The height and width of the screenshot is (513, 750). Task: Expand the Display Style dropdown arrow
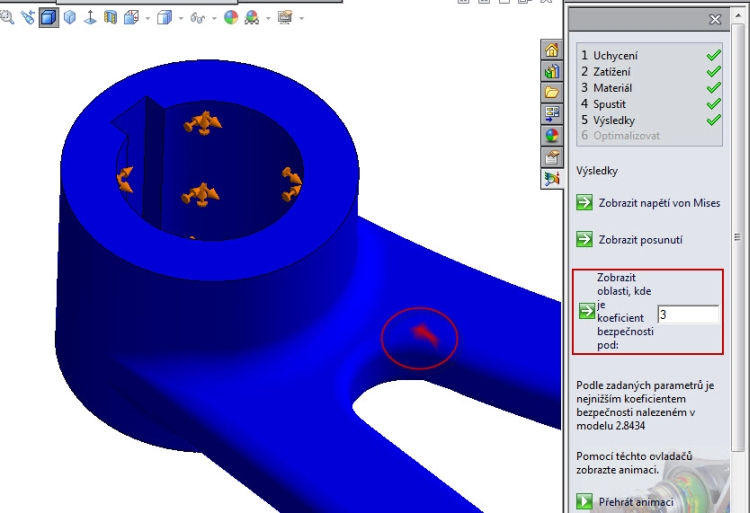click(181, 19)
